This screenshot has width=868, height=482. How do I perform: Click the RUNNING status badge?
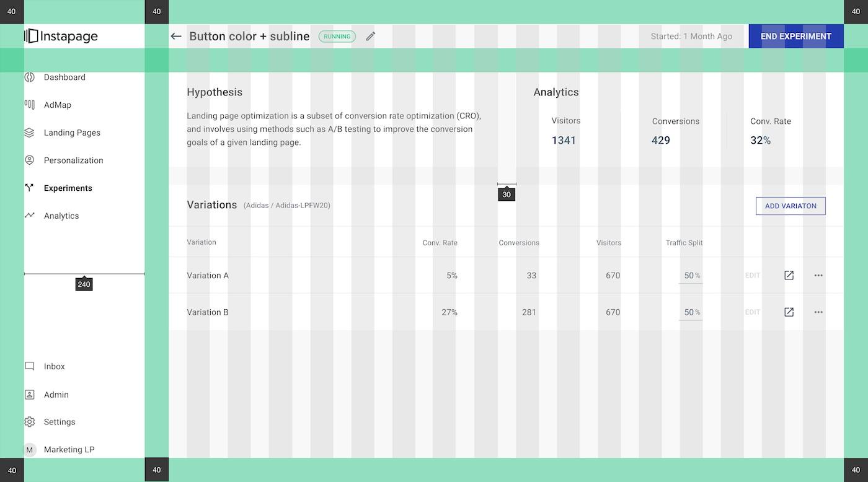[337, 36]
